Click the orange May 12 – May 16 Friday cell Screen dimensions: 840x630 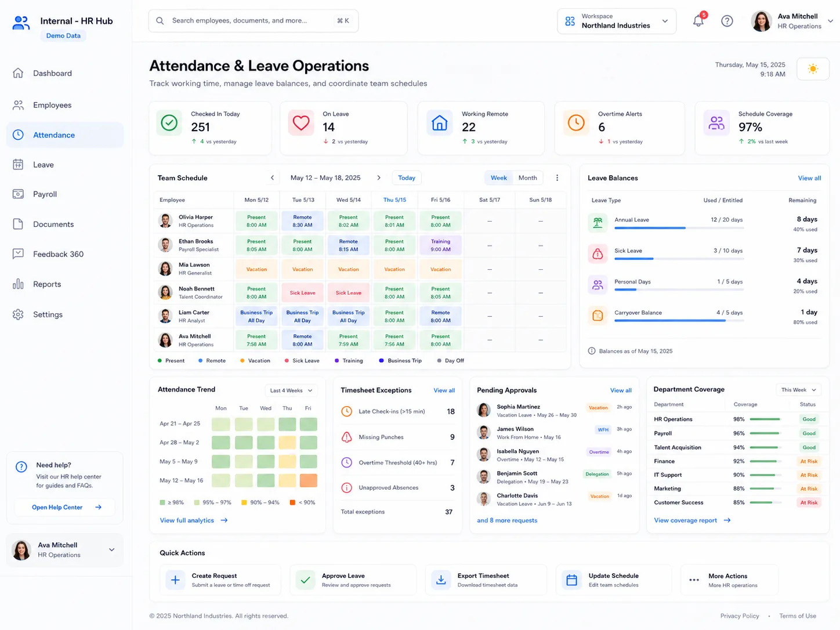point(309,480)
